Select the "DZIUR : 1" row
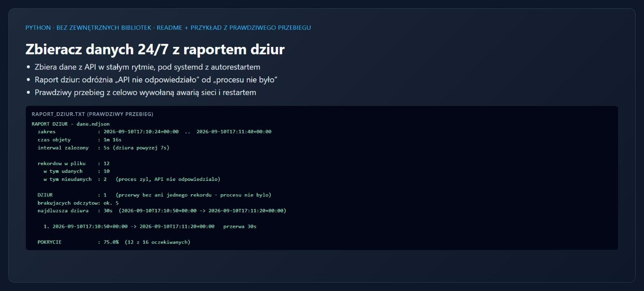Screen dimensions: 644x291 tap(154, 195)
